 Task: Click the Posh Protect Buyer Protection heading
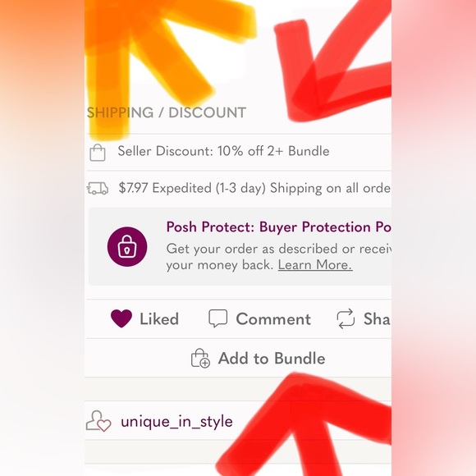point(278,227)
